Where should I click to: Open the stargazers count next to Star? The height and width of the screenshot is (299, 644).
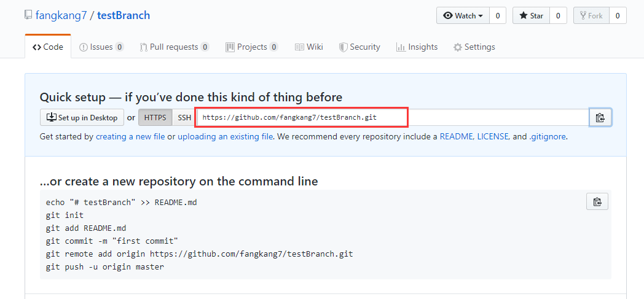coord(558,16)
